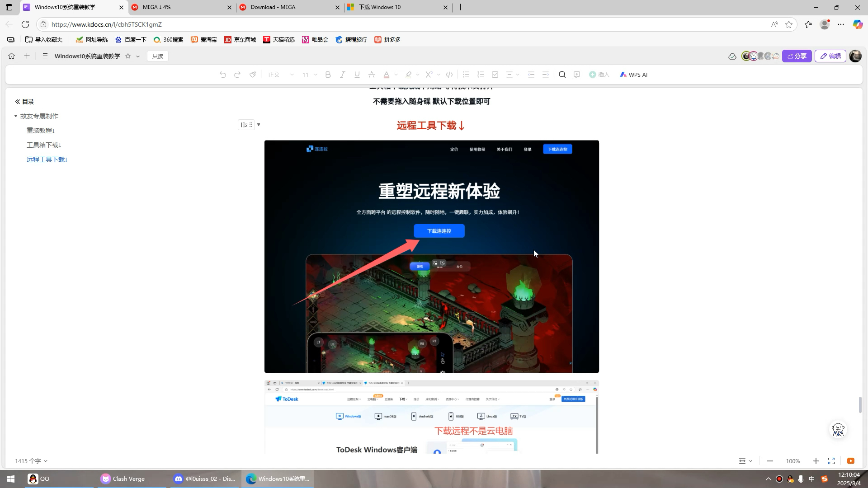The width and height of the screenshot is (868, 488).
Task: Apply numbered list
Action: (x=481, y=75)
